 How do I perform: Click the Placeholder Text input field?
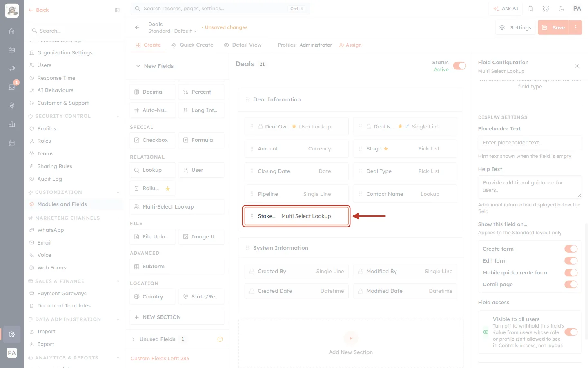tap(530, 143)
